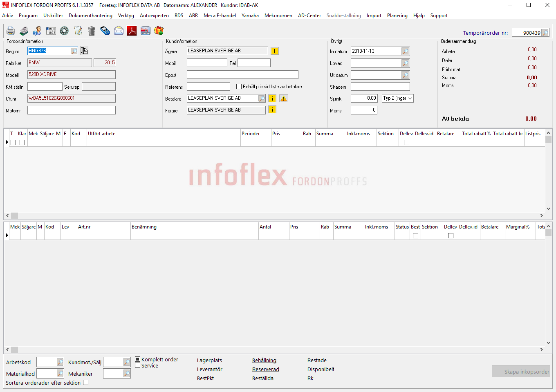Click the lookup icon for Lovad date
Image resolution: width=556 pixels, height=392 pixels.
coord(405,63)
